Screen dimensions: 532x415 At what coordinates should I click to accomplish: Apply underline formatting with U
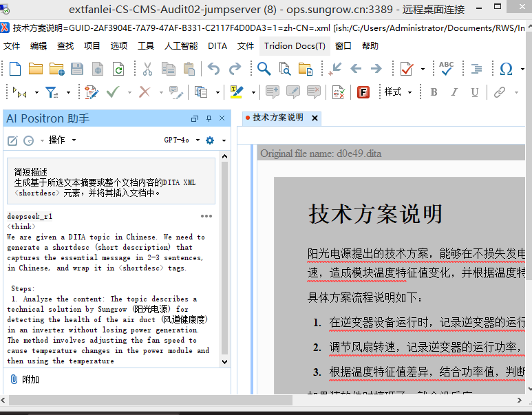(x=475, y=92)
